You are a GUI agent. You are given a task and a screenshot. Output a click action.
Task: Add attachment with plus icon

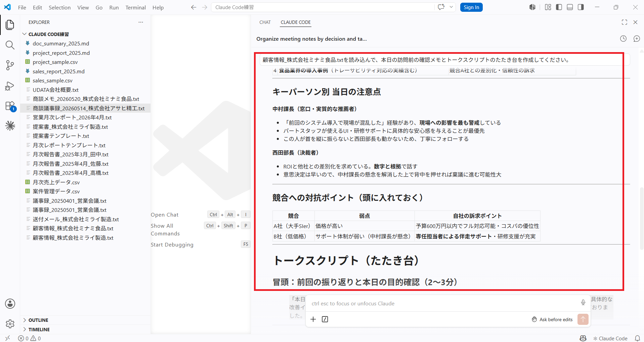313,319
